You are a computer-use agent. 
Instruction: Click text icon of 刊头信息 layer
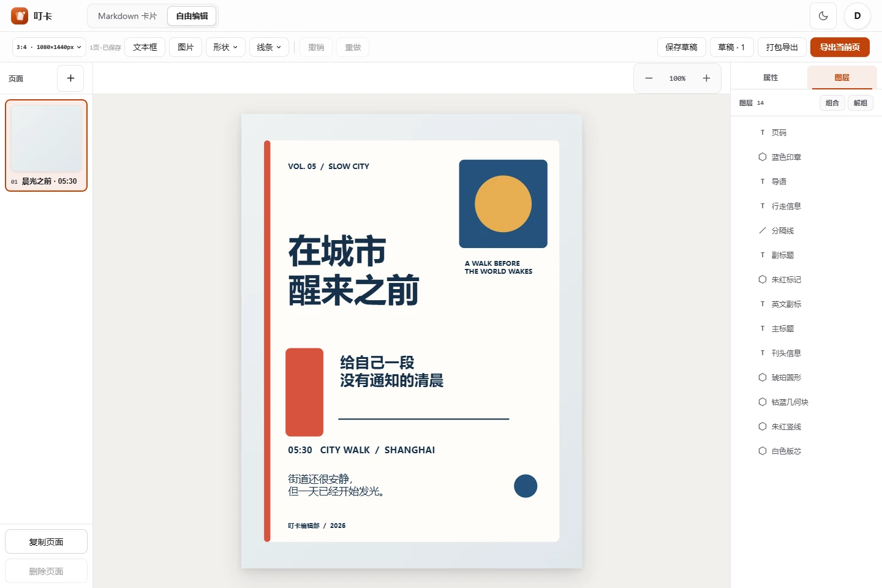[763, 353]
